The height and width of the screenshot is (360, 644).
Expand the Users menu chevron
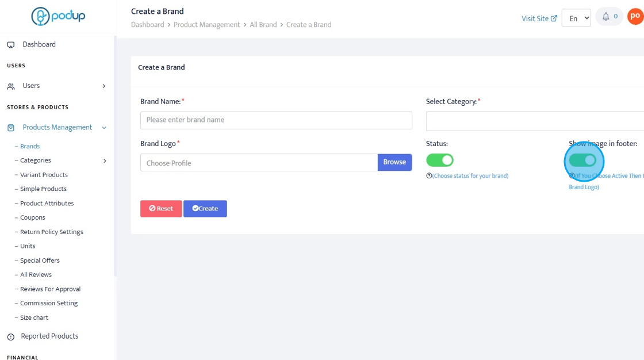104,86
